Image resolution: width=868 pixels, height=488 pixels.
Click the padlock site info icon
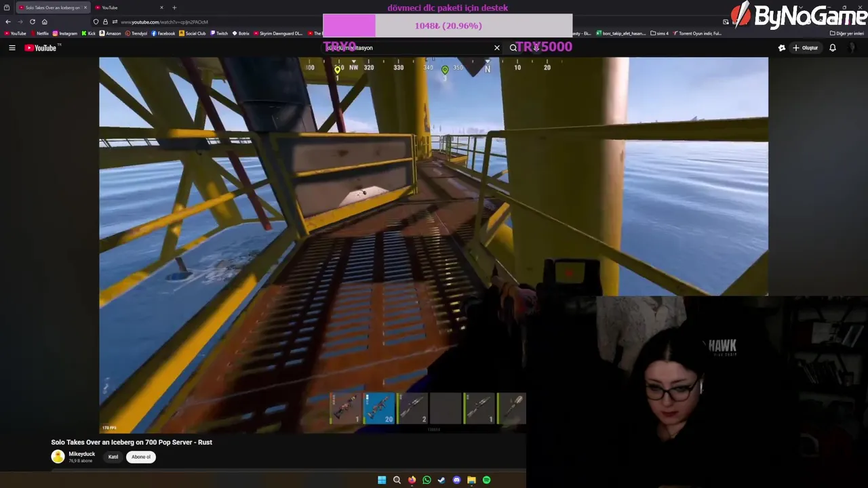click(x=105, y=22)
